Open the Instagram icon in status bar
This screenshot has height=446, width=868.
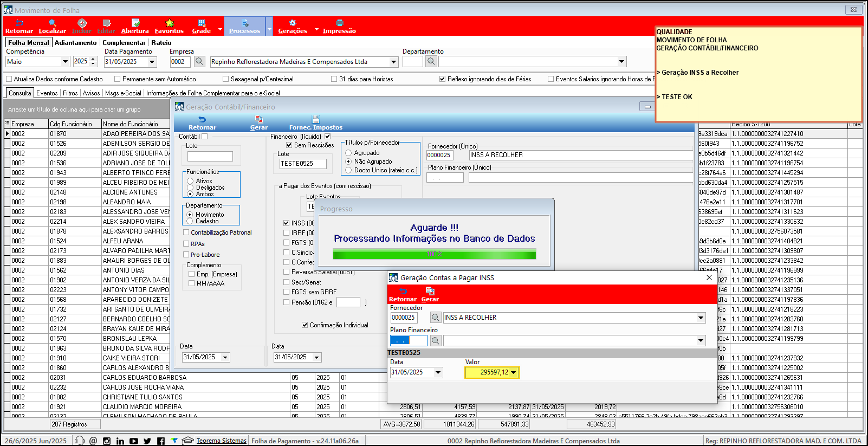coord(107,441)
